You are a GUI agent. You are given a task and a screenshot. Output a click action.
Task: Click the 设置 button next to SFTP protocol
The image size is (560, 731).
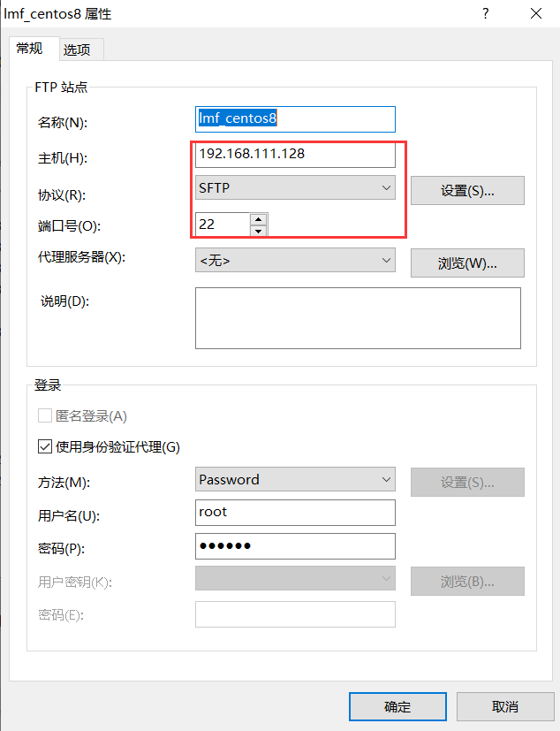coord(466,190)
